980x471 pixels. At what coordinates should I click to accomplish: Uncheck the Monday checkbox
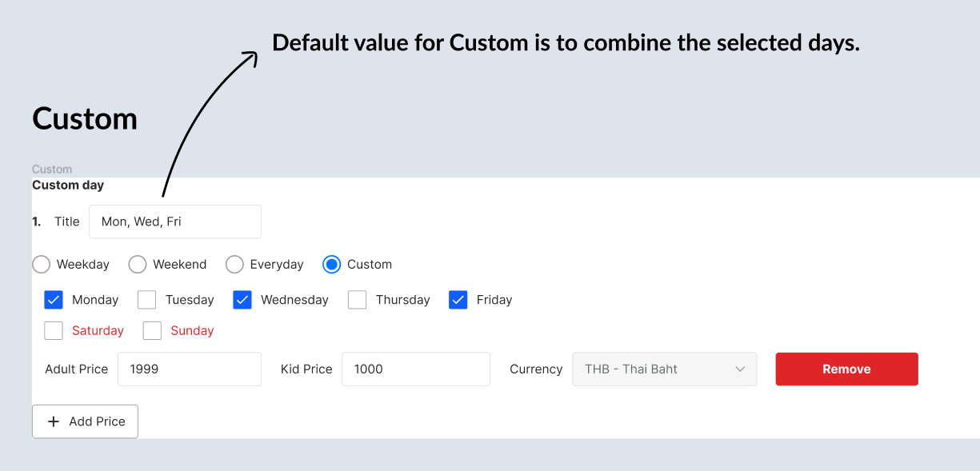(54, 300)
